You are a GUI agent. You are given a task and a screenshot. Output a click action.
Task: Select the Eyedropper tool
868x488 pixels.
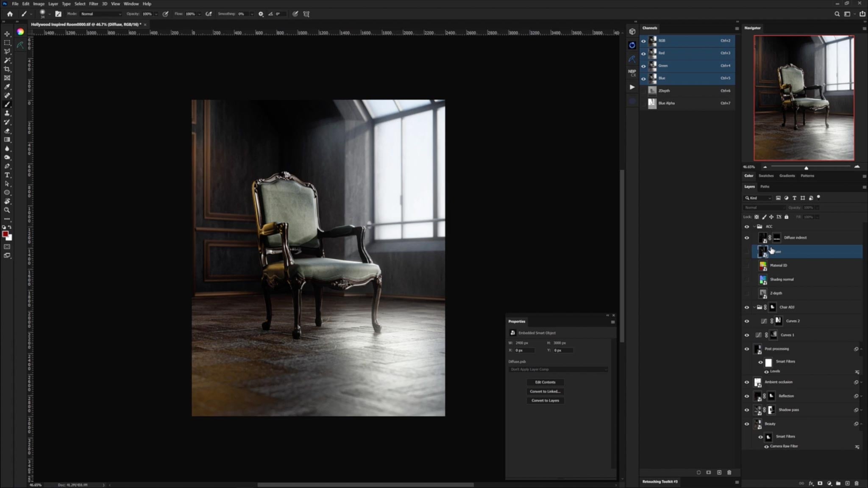pos(7,86)
